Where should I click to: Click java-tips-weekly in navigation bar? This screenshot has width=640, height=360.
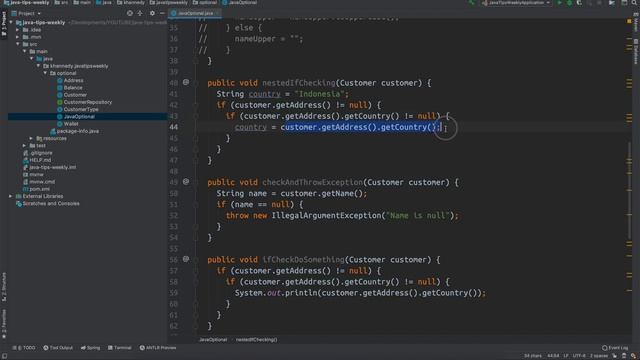point(26,3)
